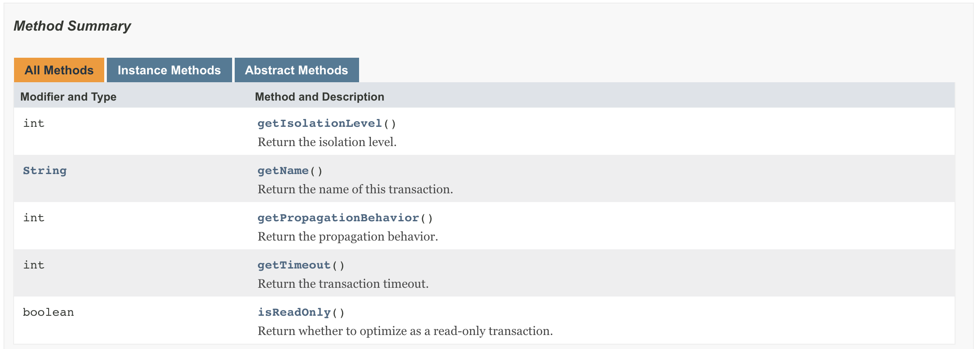This screenshot has height=349, width=980.
Task: Open the String return type link
Action: [45, 171]
